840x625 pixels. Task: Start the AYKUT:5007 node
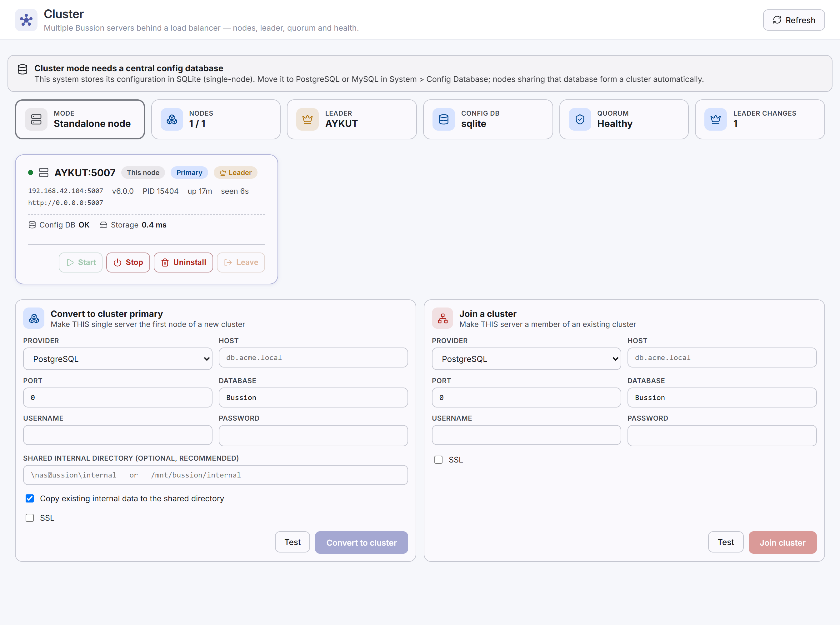tap(81, 262)
